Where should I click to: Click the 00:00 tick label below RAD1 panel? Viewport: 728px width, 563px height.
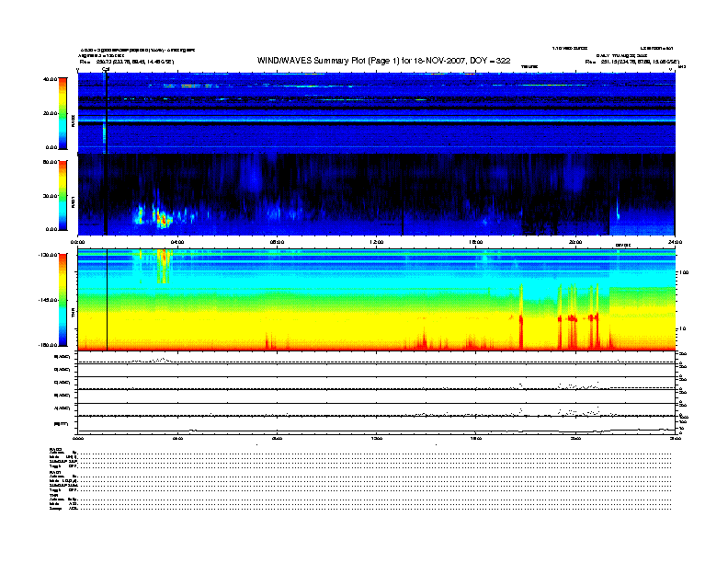coord(77,242)
